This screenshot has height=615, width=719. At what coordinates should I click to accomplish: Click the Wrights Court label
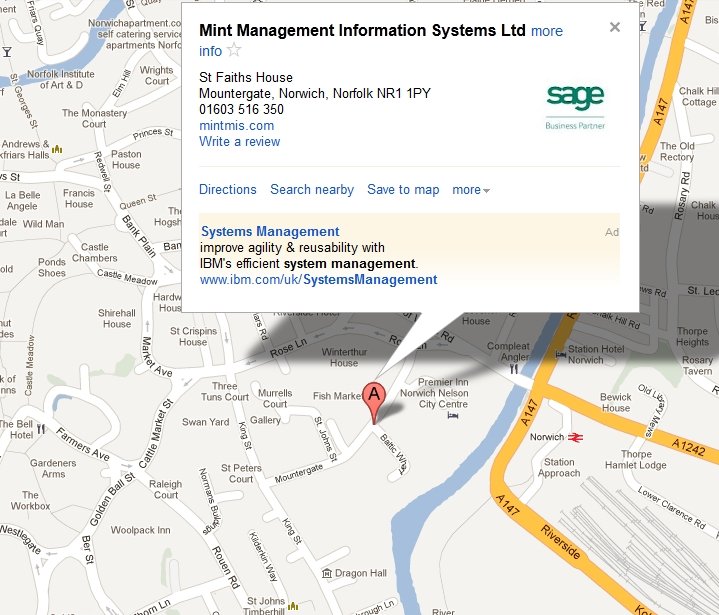click(x=156, y=75)
